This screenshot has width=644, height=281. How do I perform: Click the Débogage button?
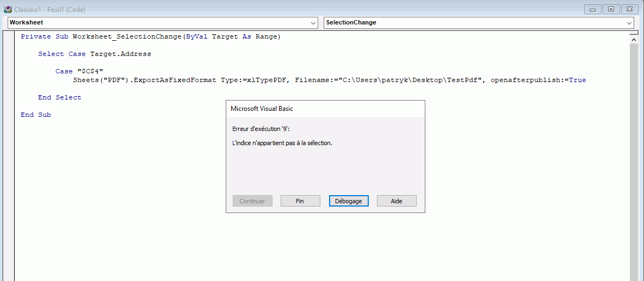349,201
